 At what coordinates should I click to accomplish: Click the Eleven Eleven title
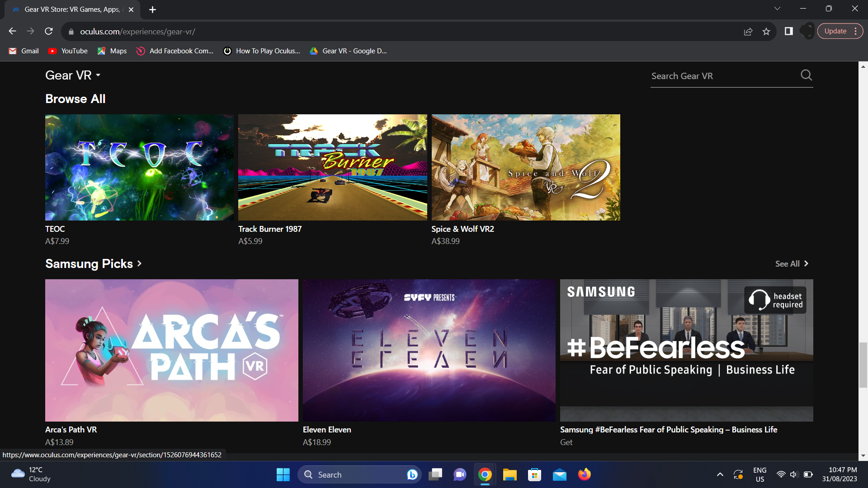click(x=327, y=430)
